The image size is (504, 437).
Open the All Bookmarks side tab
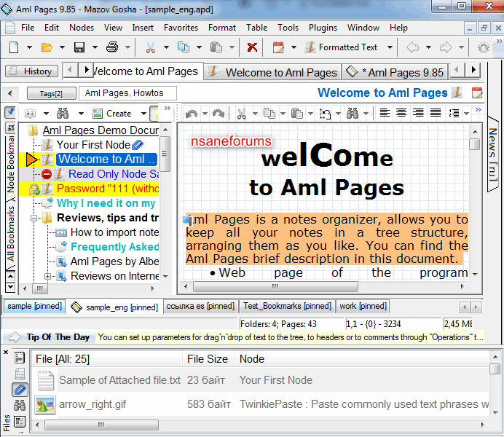click(10, 234)
